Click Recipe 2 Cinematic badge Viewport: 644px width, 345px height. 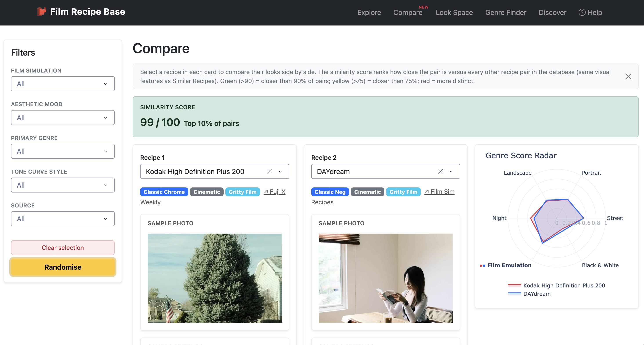coord(367,192)
